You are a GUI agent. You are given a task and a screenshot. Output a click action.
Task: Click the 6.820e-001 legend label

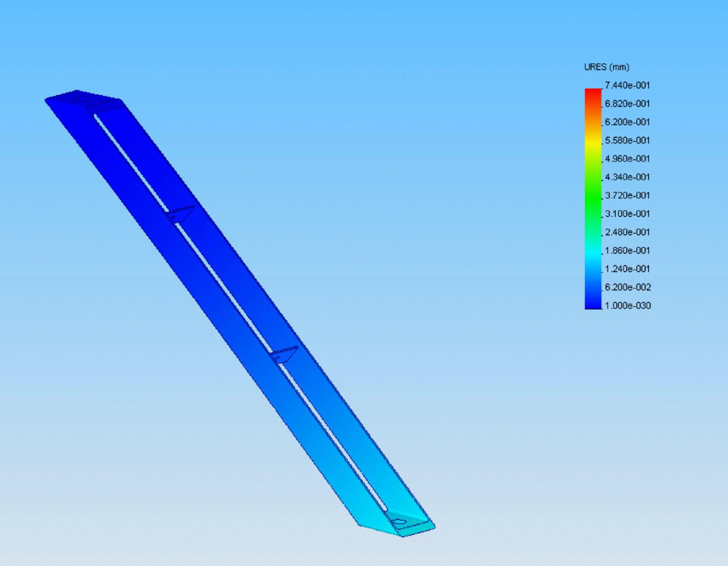[627, 103]
